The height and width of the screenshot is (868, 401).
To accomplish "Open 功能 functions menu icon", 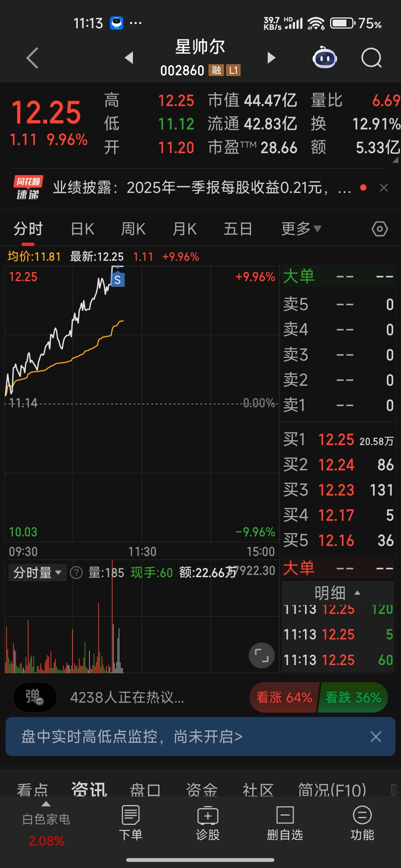I will [x=362, y=823].
